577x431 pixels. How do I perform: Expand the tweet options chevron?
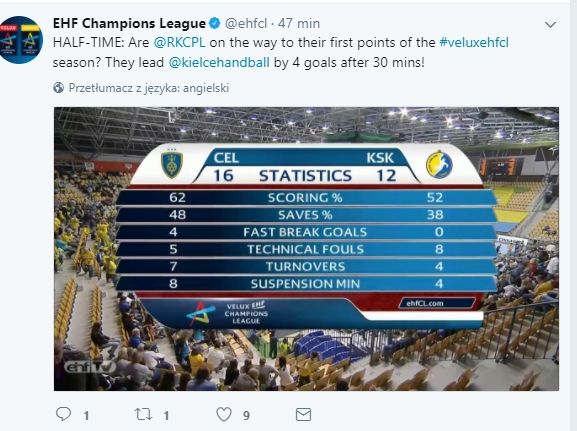[550, 25]
